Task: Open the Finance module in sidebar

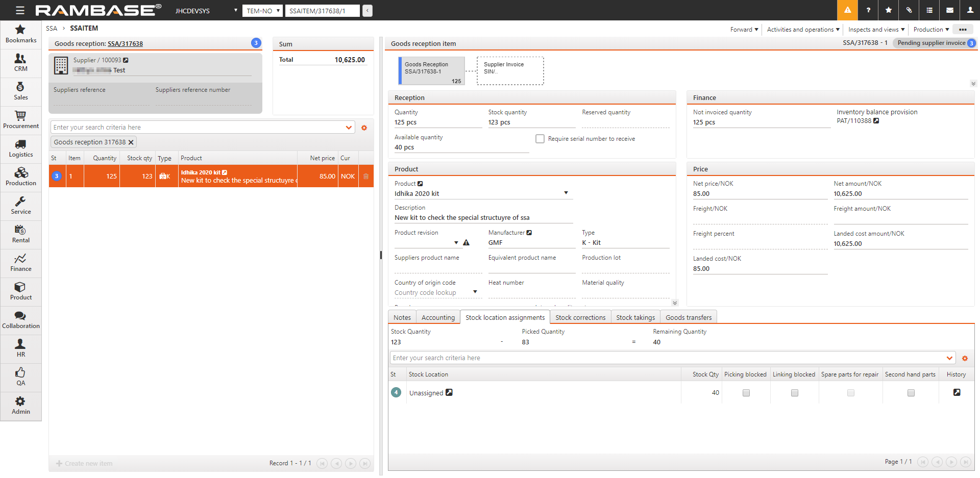Action: tap(20, 263)
